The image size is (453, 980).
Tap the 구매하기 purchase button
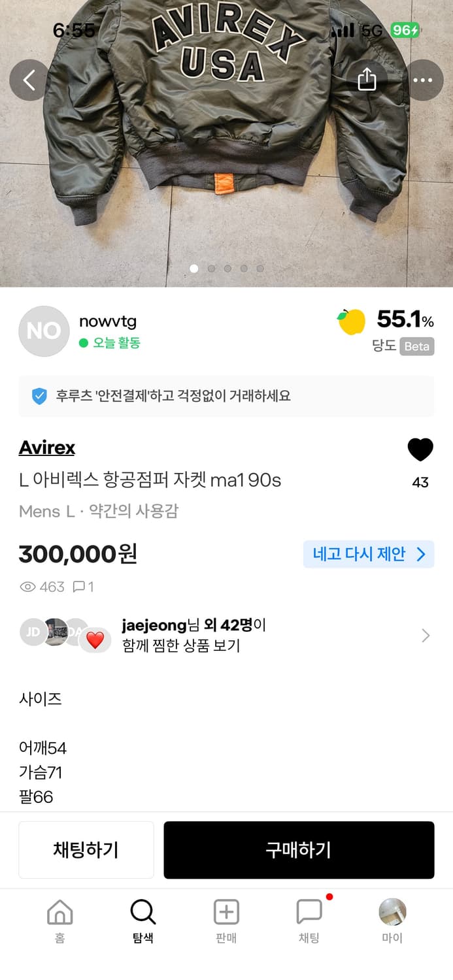tap(299, 850)
